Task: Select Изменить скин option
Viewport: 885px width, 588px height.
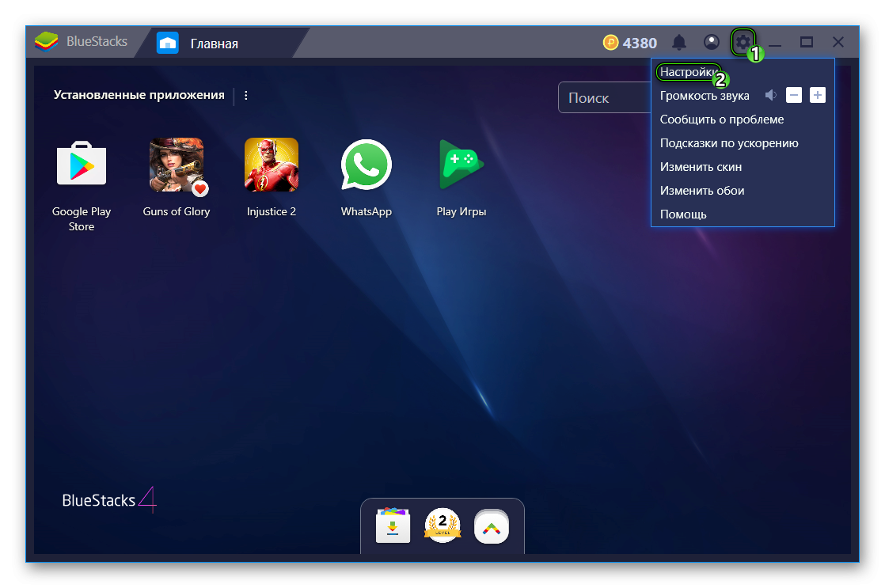Action: pyautogui.click(x=701, y=167)
